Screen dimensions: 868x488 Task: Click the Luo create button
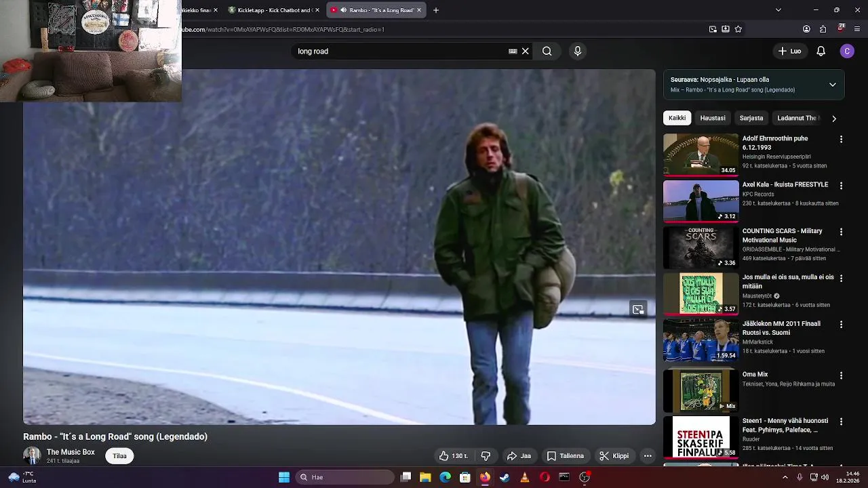(x=789, y=51)
